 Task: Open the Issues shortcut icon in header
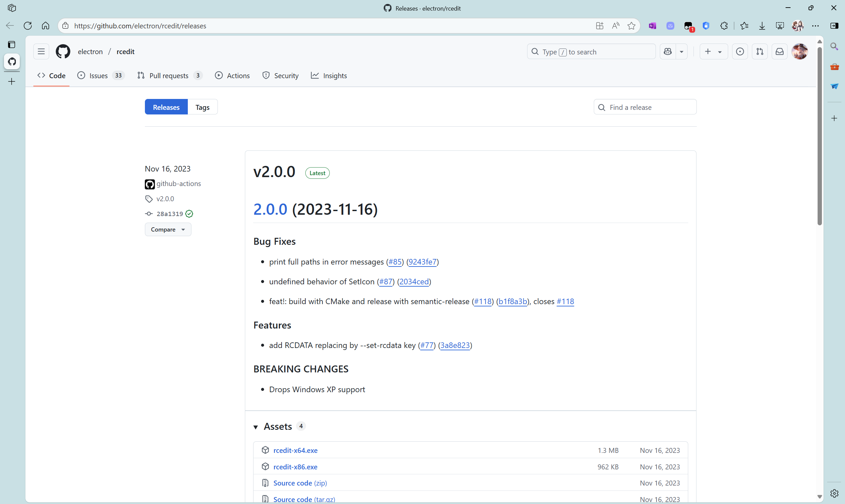coord(740,52)
